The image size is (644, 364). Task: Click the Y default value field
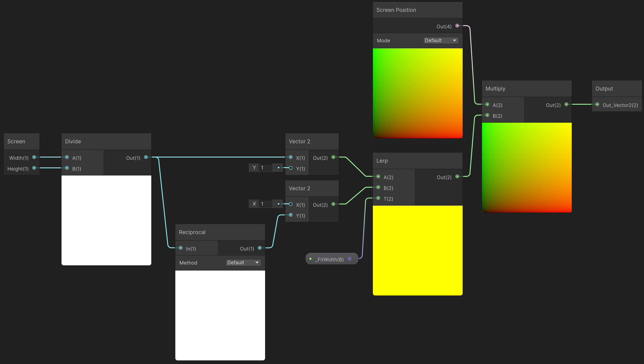(x=265, y=168)
